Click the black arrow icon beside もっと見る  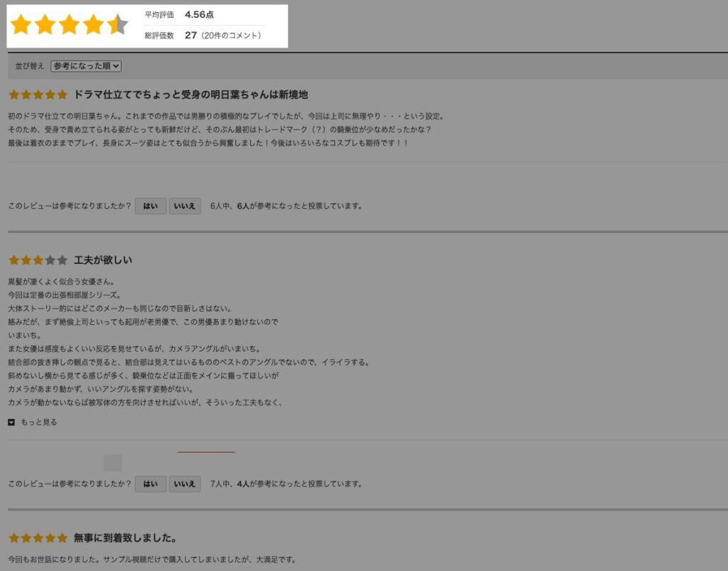click(x=11, y=422)
